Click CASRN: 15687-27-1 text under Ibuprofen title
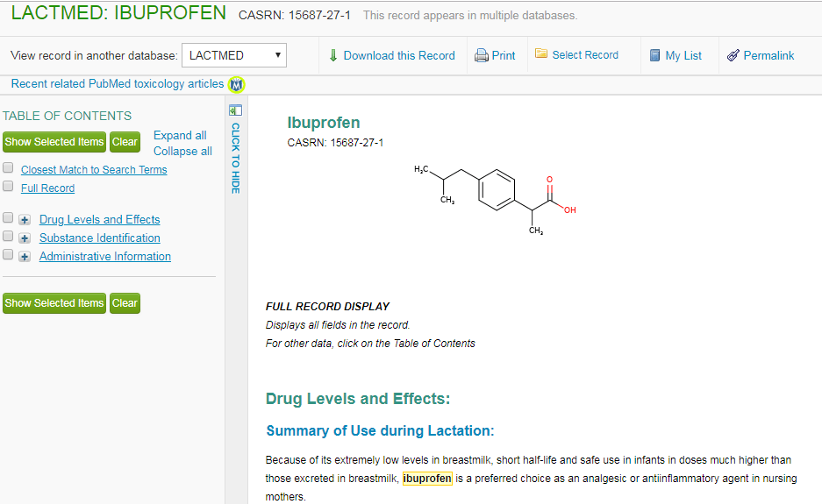The height and width of the screenshot is (504, 822). click(x=335, y=143)
